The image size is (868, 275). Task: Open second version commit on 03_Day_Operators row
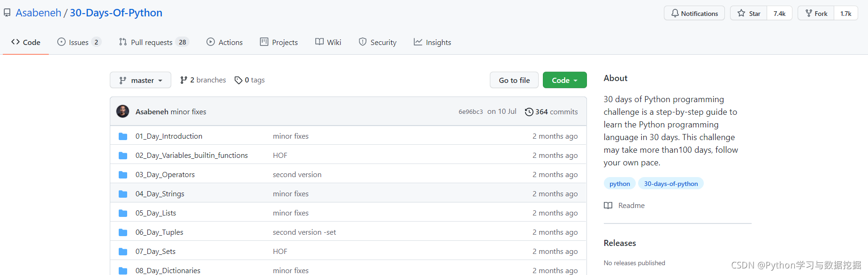tap(297, 174)
